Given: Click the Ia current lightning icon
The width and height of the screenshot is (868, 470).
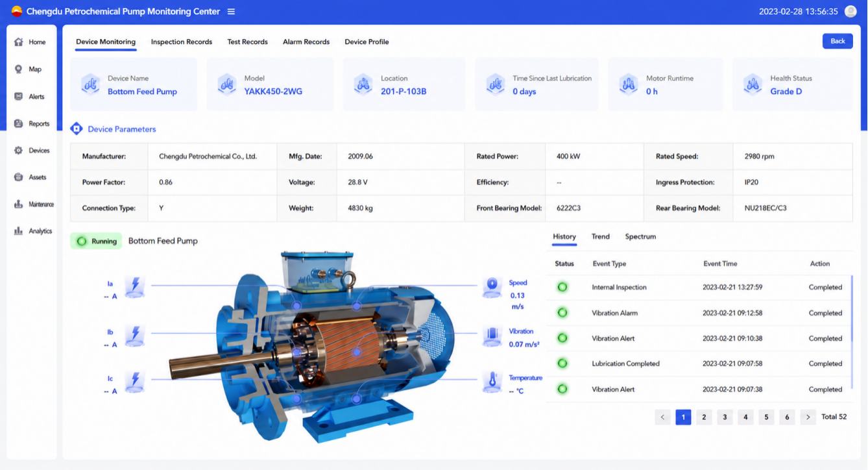Looking at the screenshot, I should (135, 287).
